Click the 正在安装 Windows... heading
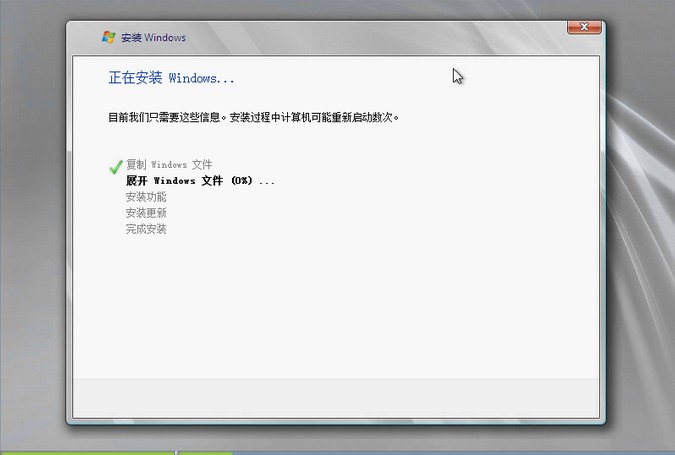 pyautogui.click(x=171, y=78)
